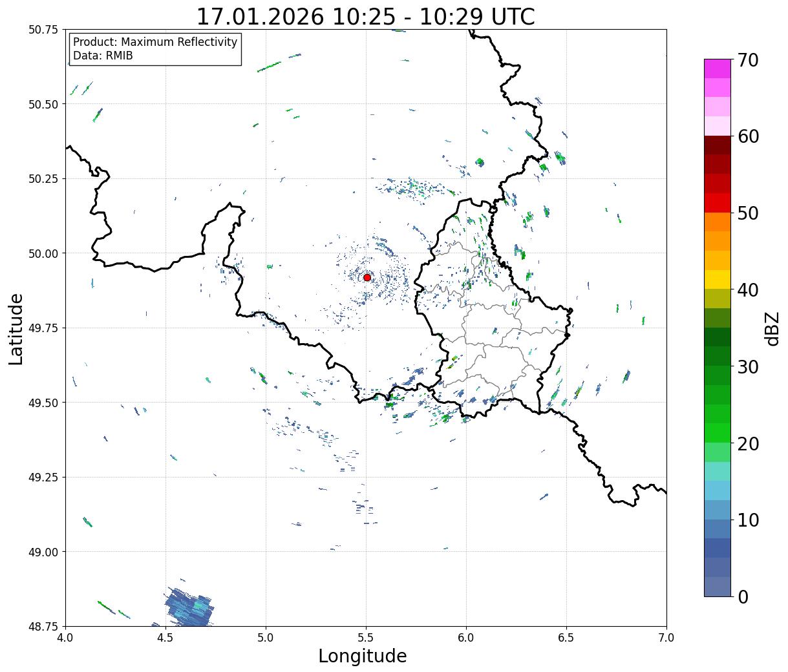
Task: Click the red 50 dBZ colorbar segment
Action: [x=717, y=203]
